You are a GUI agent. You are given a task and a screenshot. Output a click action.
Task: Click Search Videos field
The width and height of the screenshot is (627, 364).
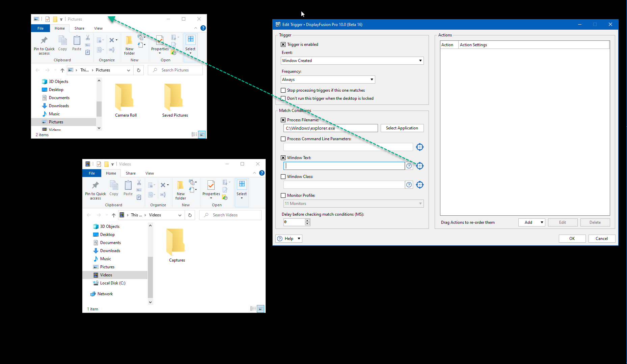point(230,215)
